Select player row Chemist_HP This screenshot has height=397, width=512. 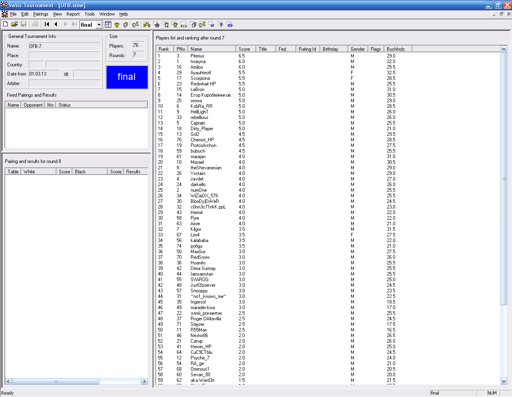pos(328,140)
